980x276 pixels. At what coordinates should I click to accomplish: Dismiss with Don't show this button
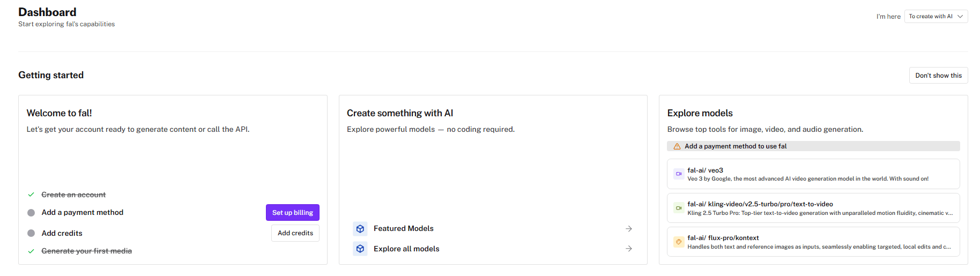coord(938,76)
